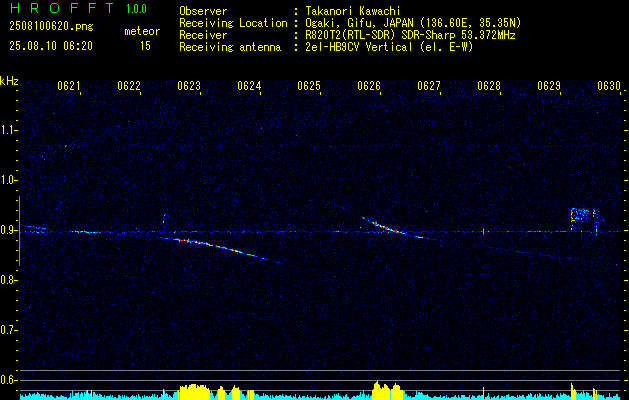Click time marker 0621
The width and height of the screenshot is (629, 400).
coord(69,85)
